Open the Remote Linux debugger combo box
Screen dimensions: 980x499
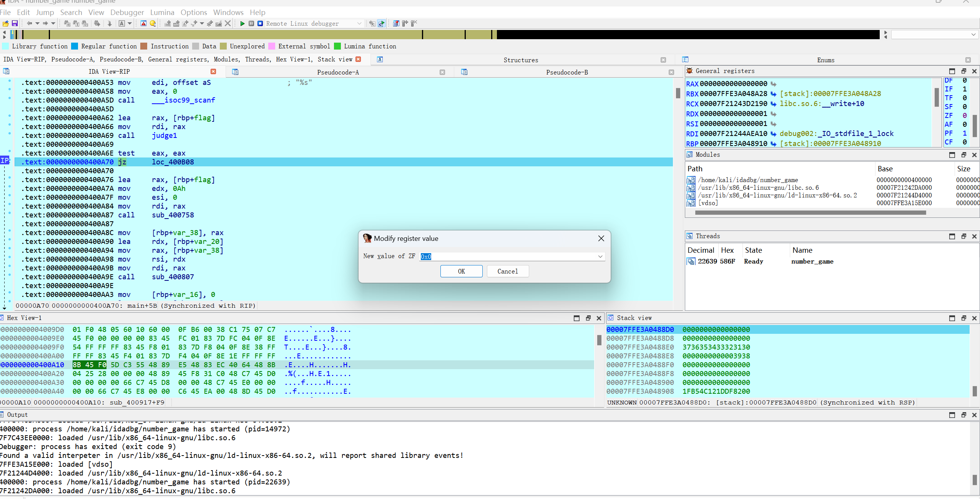314,23
